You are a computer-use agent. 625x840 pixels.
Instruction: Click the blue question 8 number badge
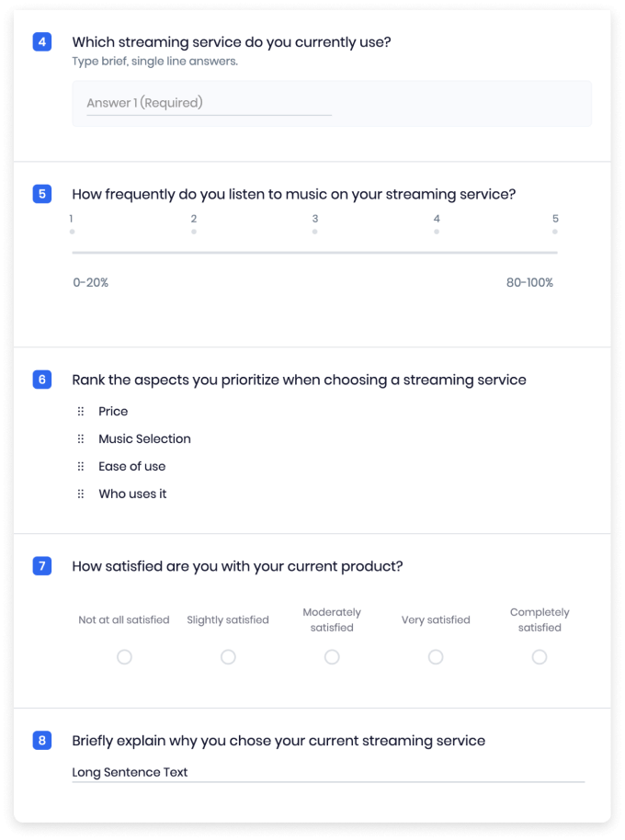(42, 741)
